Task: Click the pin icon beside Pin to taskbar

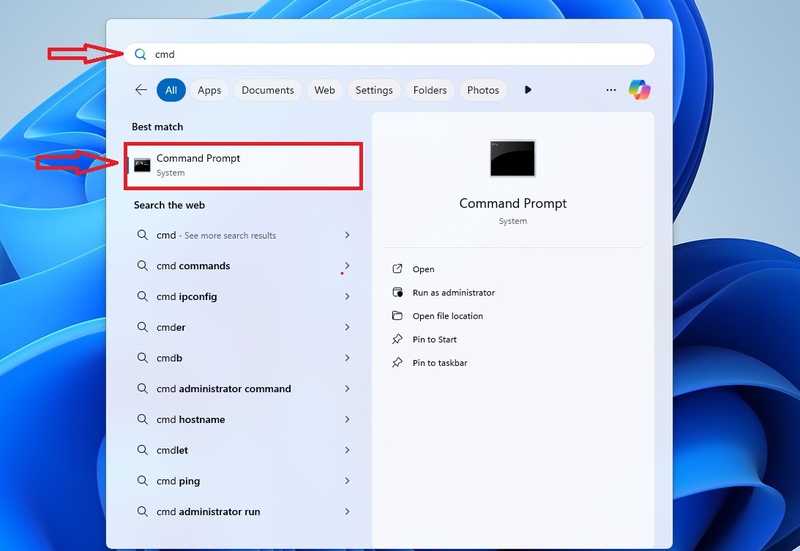Action: (x=397, y=363)
